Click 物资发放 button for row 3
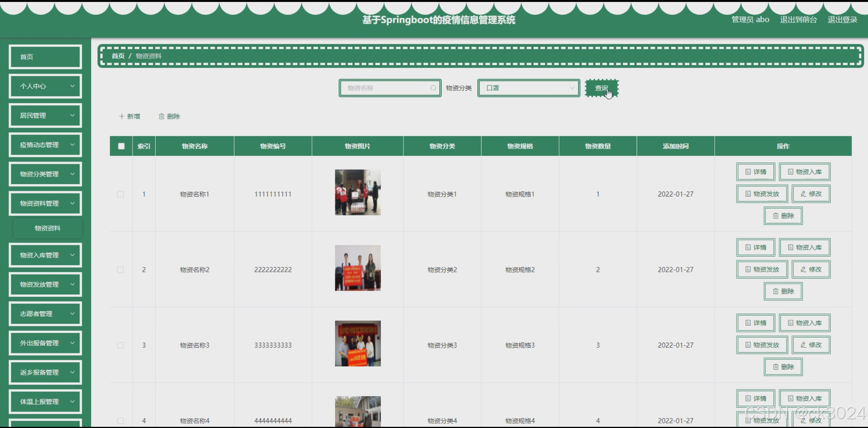Viewport: 868px width, 428px height. (x=762, y=345)
